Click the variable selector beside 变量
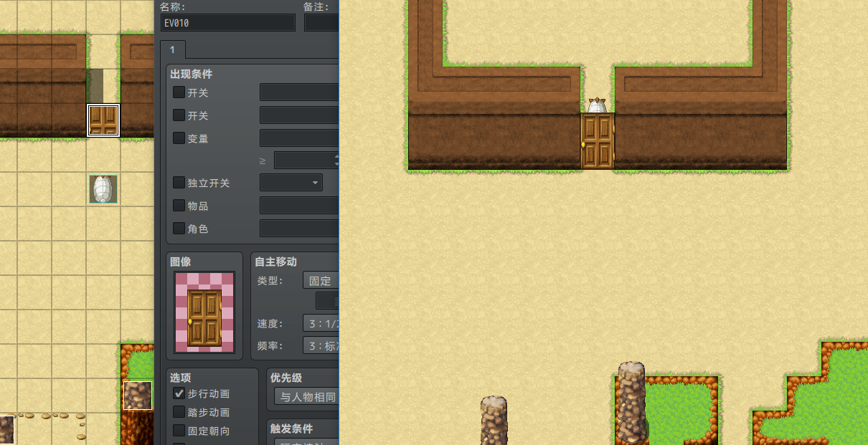Screen dimensions: 868x445 point(299,138)
